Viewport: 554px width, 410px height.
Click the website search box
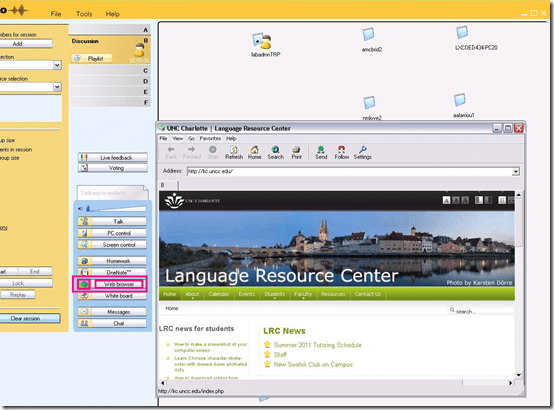pos(482,311)
